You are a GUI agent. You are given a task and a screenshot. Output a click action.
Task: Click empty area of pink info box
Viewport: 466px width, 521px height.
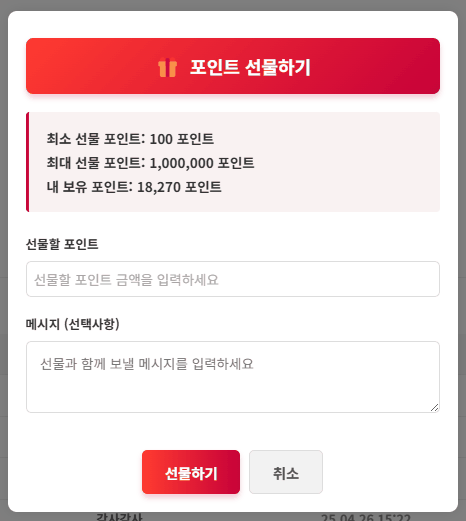347,162
